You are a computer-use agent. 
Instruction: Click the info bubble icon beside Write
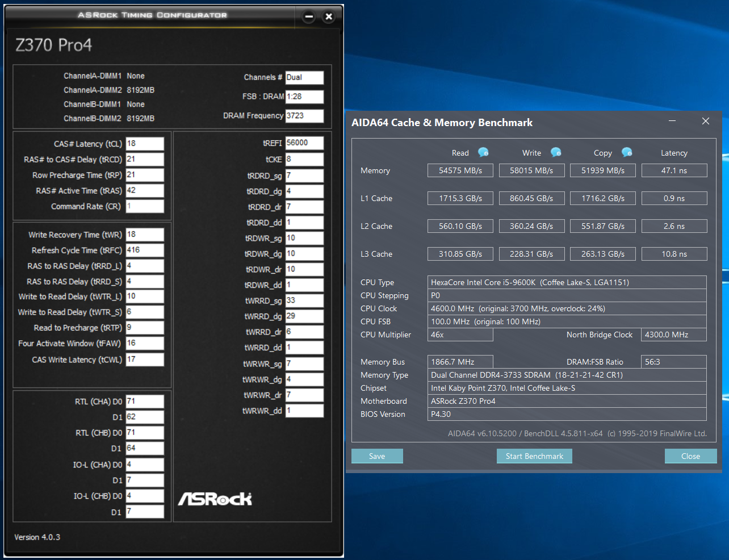coord(556,152)
